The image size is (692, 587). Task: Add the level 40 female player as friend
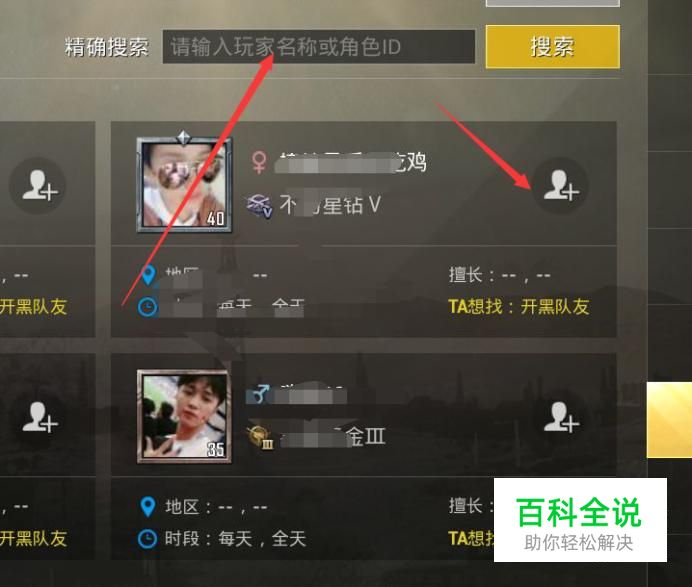(560, 186)
